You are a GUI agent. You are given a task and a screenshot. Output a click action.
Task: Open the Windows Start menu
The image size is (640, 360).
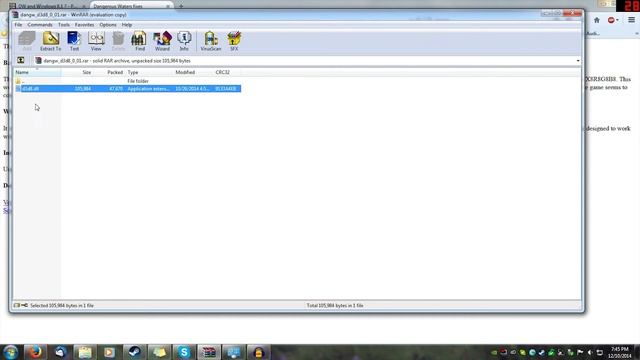click(x=11, y=352)
